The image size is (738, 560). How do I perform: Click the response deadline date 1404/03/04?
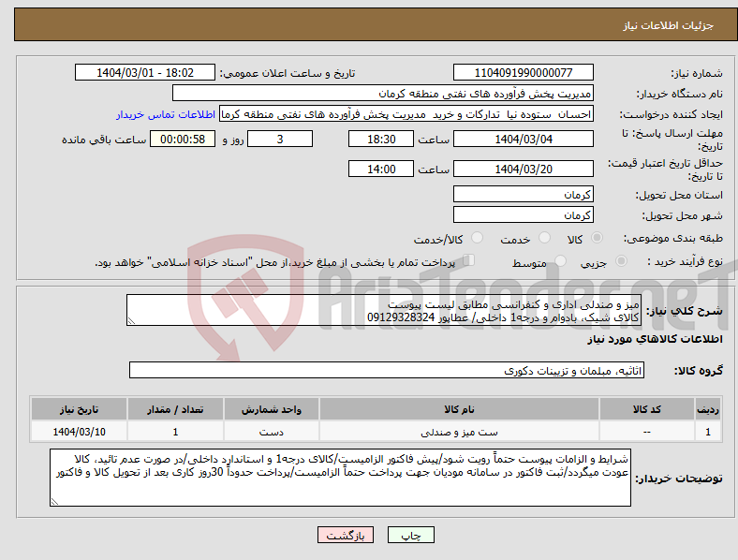point(524,139)
